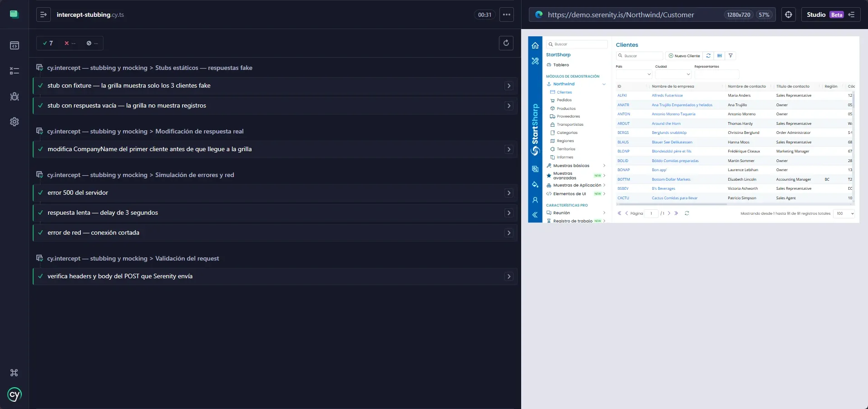Toggle the specs list expand button
This screenshot has height=409, width=868.
click(44, 15)
